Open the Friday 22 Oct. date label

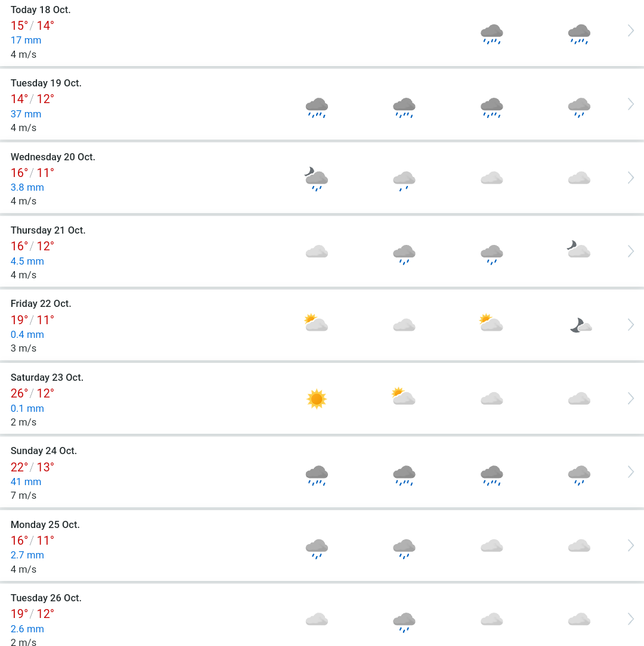[x=41, y=304]
